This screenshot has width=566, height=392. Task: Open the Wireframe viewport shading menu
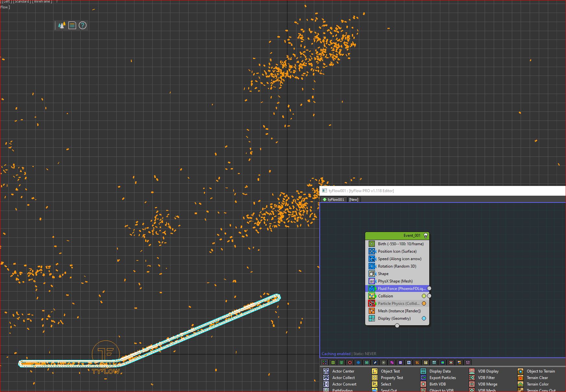click(42, 2)
